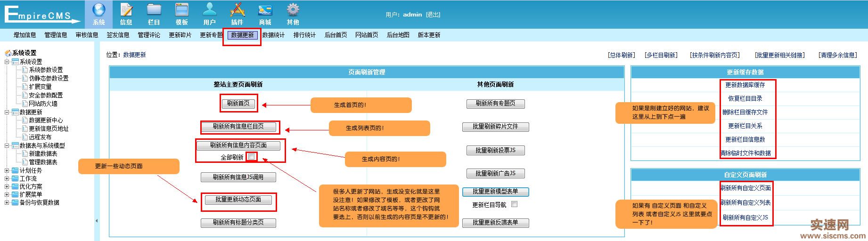
Task: Click the 批量更新反馈表单 button
Action: click(495, 223)
